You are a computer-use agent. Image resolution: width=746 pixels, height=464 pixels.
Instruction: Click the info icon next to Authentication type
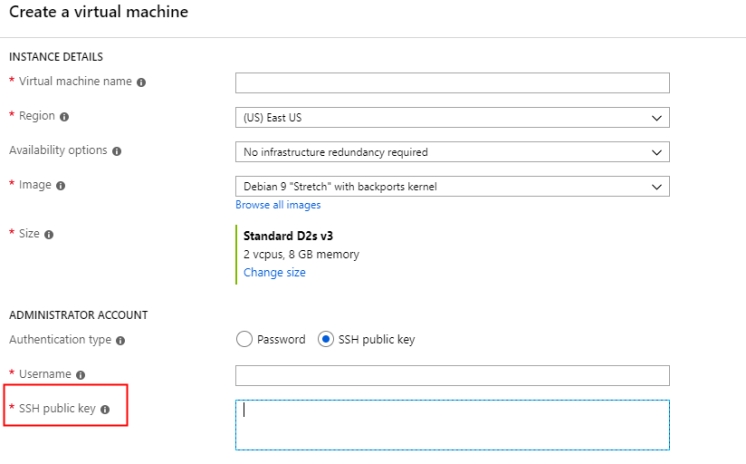tap(121, 340)
